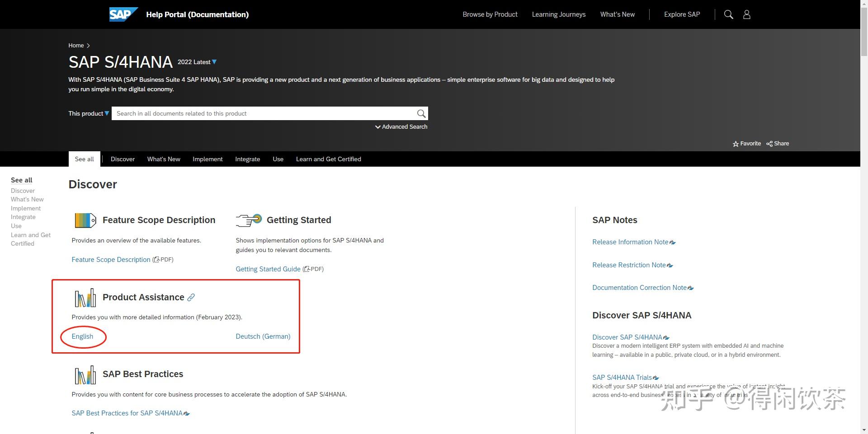Viewport: 868px width, 434px height.
Task: Open Deutsch (German) Product Assistance
Action: tap(263, 336)
